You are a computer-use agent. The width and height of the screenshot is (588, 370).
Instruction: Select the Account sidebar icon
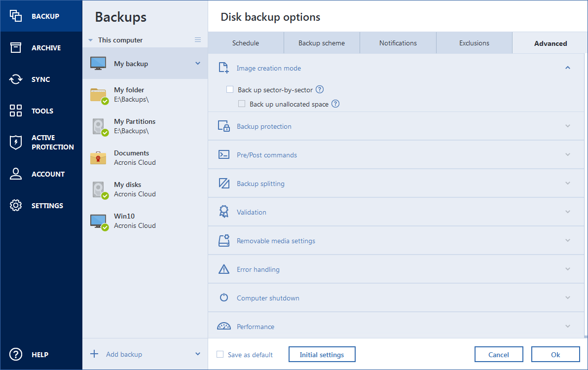point(15,174)
